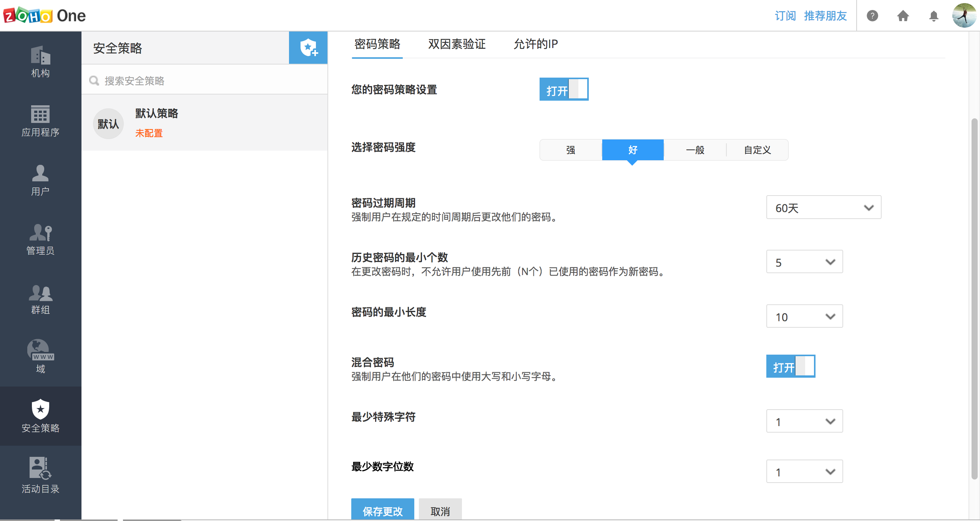
Task: Toggle the 混合密码 switch
Action: pos(790,366)
